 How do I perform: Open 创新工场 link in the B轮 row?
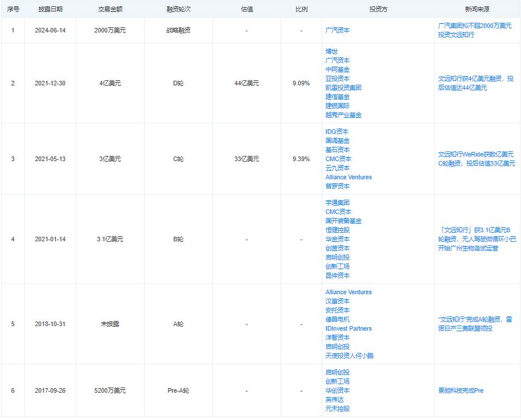[337, 266]
